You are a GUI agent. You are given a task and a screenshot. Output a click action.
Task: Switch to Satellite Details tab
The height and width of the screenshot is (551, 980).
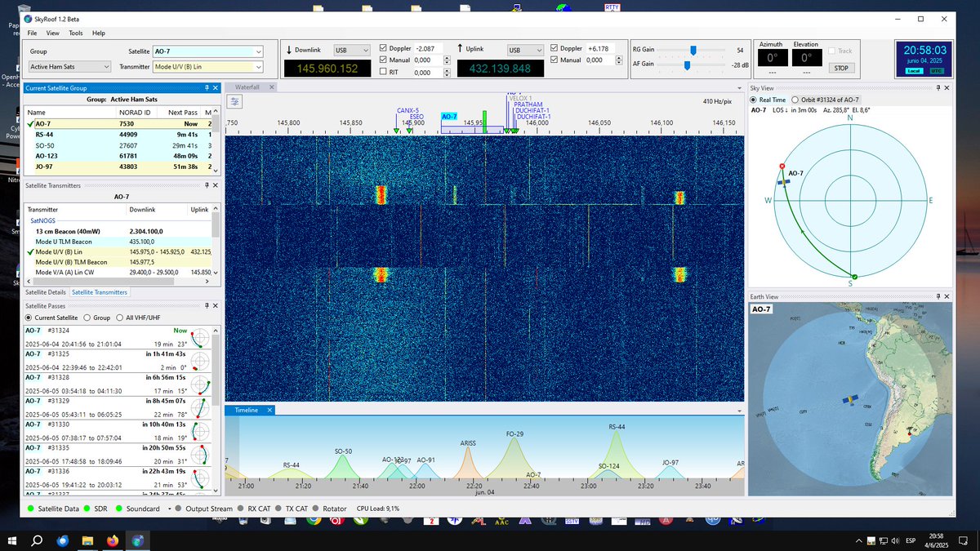(x=46, y=291)
